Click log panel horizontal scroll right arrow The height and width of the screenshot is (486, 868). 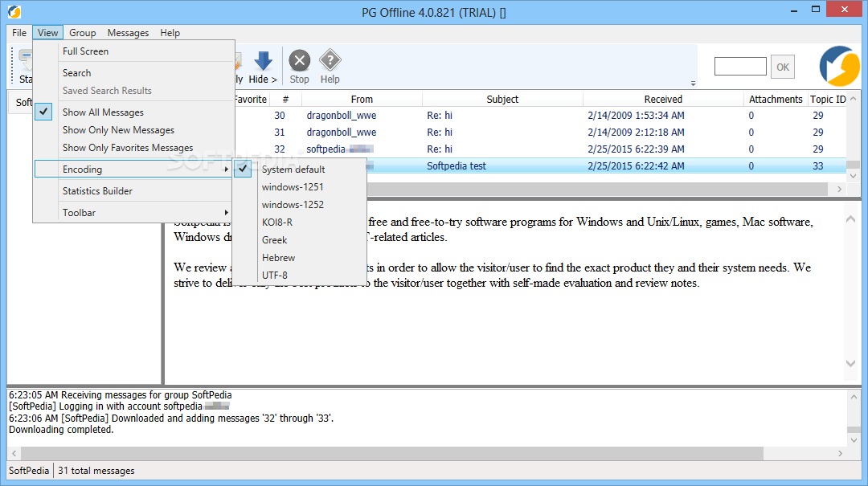click(841, 453)
